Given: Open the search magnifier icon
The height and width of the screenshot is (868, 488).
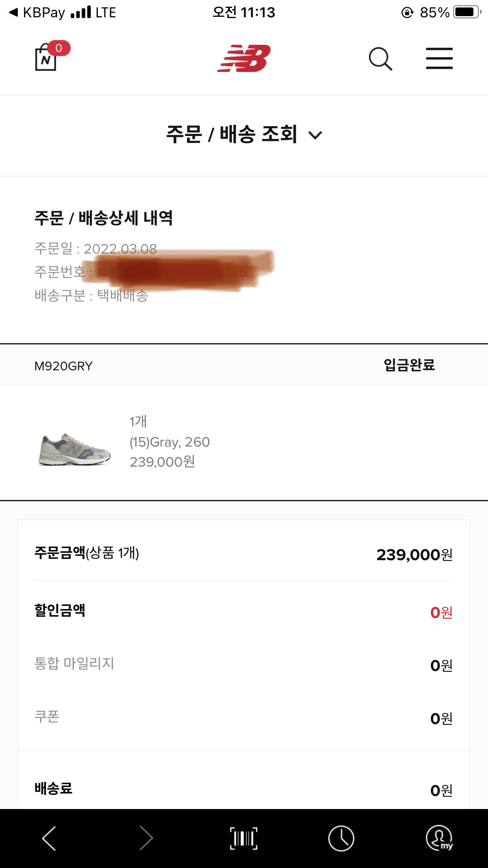Looking at the screenshot, I should click(380, 59).
